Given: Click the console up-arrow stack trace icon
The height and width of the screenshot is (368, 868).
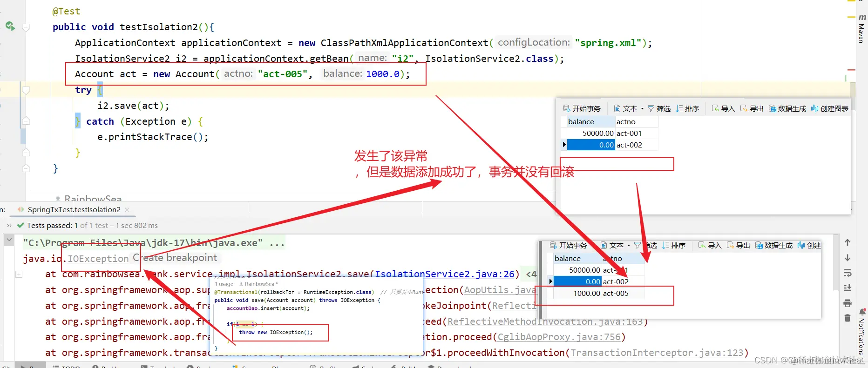Looking at the screenshot, I should (848, 242).
